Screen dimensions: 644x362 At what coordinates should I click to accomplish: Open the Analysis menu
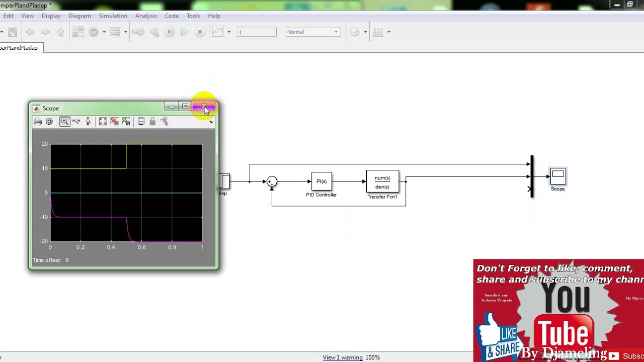146,16
